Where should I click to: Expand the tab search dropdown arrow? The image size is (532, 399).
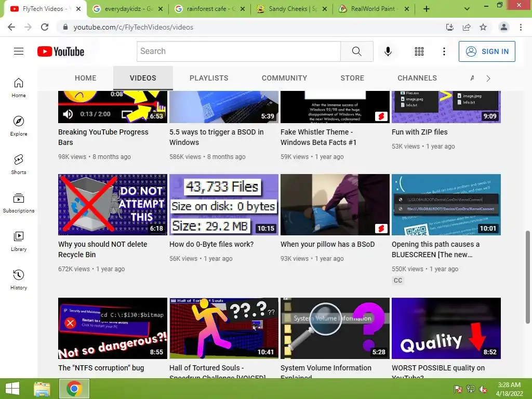467,9
